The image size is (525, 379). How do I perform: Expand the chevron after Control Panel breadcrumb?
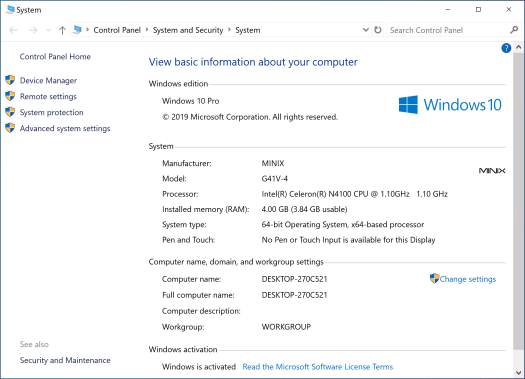147,30
